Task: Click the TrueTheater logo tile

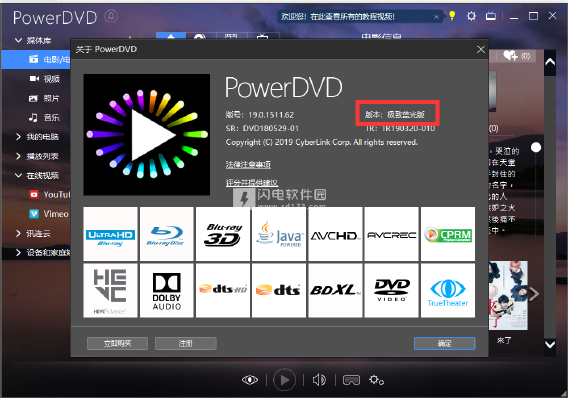Action: (448, 290)
